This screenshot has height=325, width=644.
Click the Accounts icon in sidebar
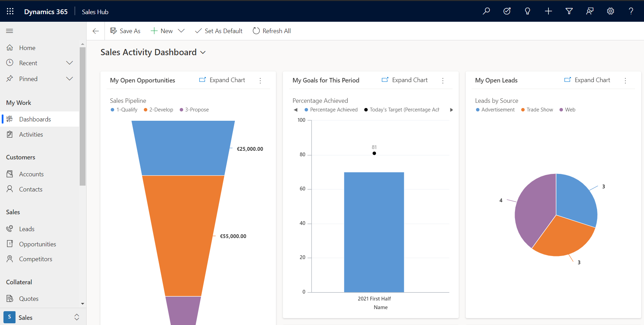pos(10,174)
